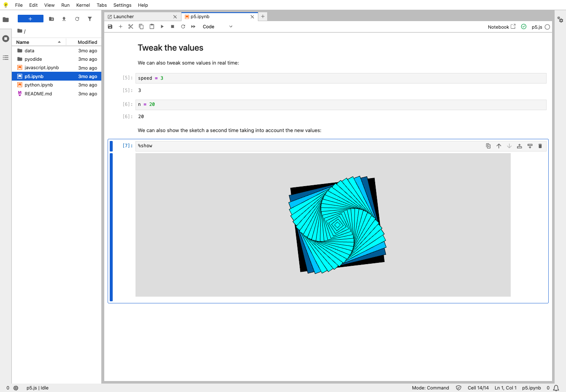Image resolution: width=566 pixels, height=392 pixels.
Task: Click the blue New Launcher button
Action: (30, 19)
